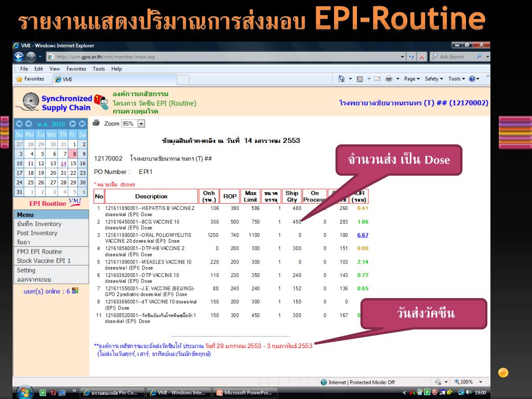The width and height of the screenshot is (532, 399).
Task: Open Stock Vaccine EPI 1 menu item
Action: coord(44,261)
